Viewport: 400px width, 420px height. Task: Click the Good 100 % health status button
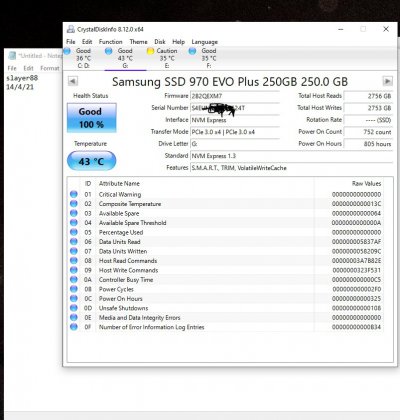[x=92, y=118]
